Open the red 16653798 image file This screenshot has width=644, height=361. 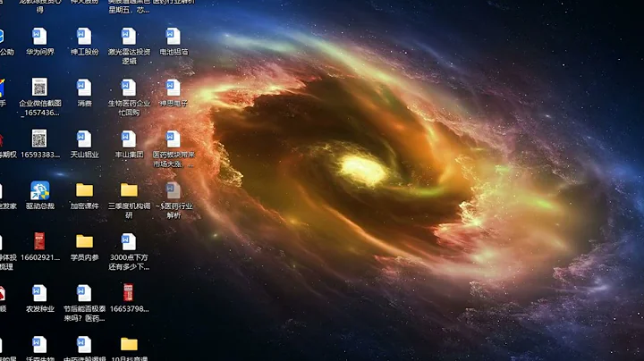tap(129, 292)
